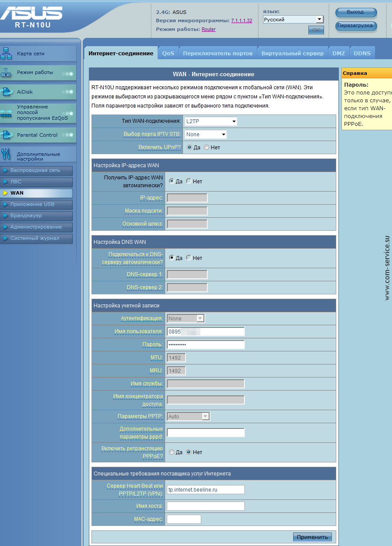Click the OK button under language
The image size is (392, 546).
(x=316, y=30)
